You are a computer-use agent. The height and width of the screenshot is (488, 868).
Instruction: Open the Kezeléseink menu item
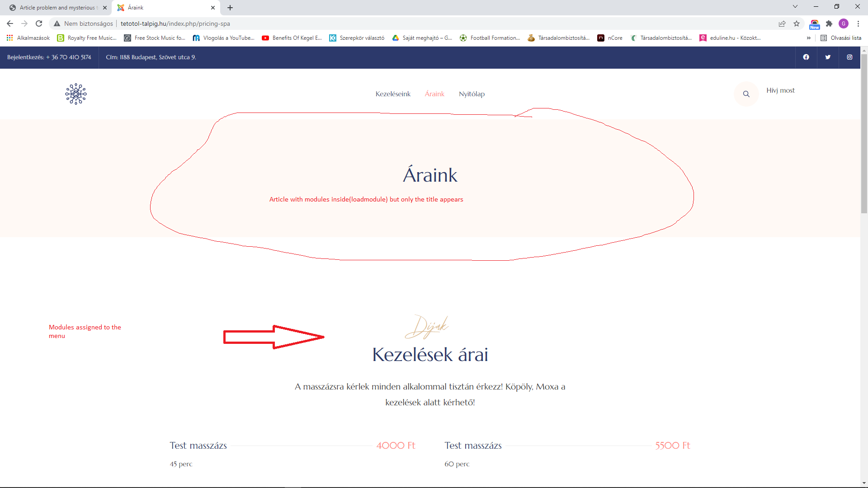(x=393, y=94)
